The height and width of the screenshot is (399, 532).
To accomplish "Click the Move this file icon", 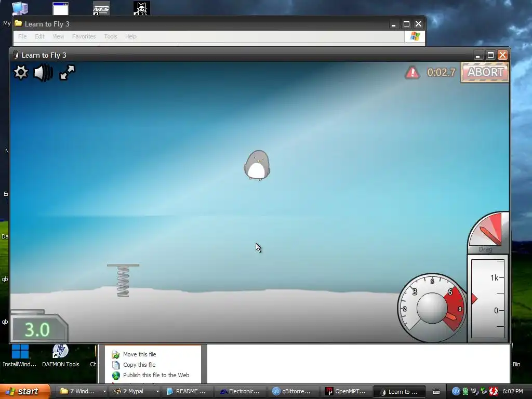I will click(x=116, y=354).
